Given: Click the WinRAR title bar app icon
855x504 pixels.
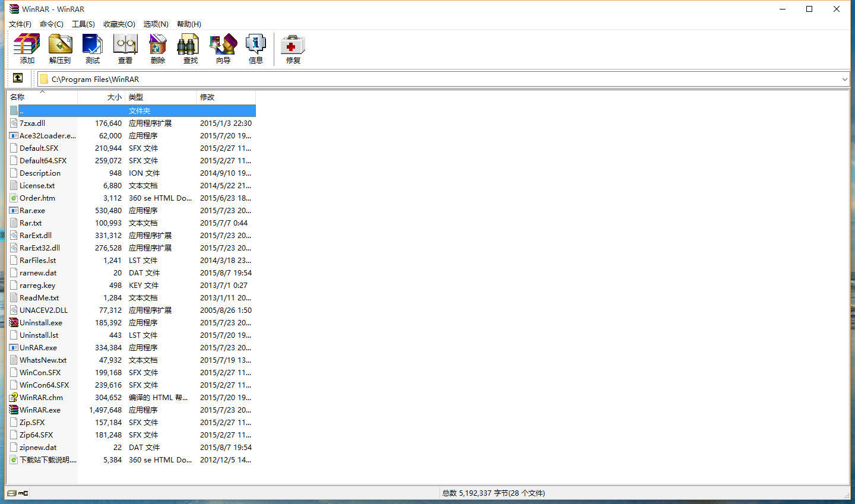Looking at the screenshot, I should click(14, 9).
